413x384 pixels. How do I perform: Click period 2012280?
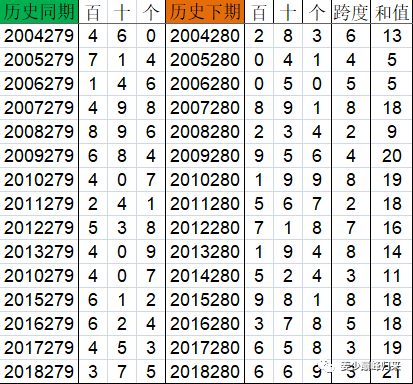[x=205, y=228]
